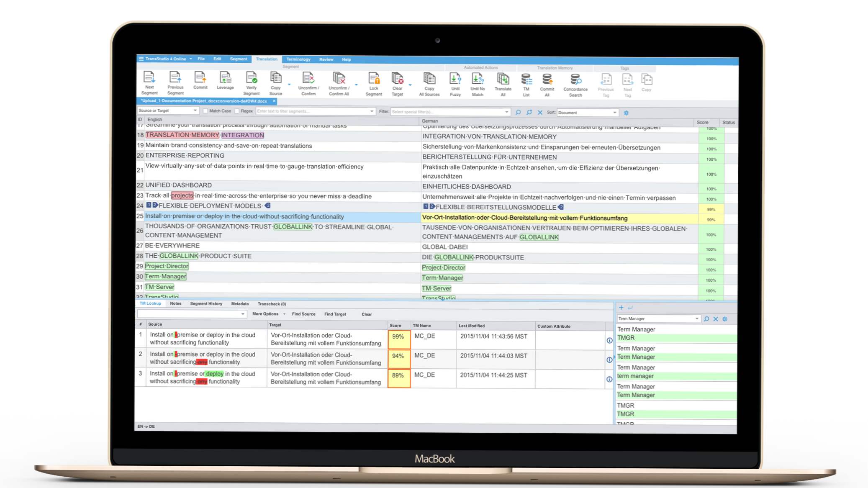Open the Sort Document dropdown
Screen dimensions: 868x488
click(x=587, y=113)
